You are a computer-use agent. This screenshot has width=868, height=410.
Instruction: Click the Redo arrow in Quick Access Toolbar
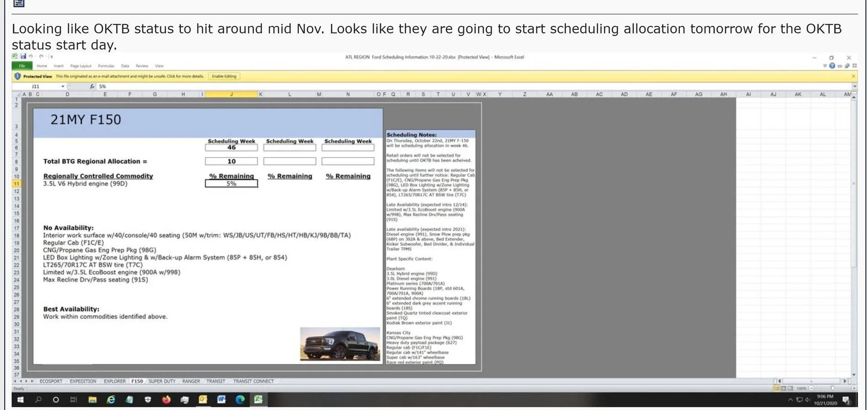[41, 56]
